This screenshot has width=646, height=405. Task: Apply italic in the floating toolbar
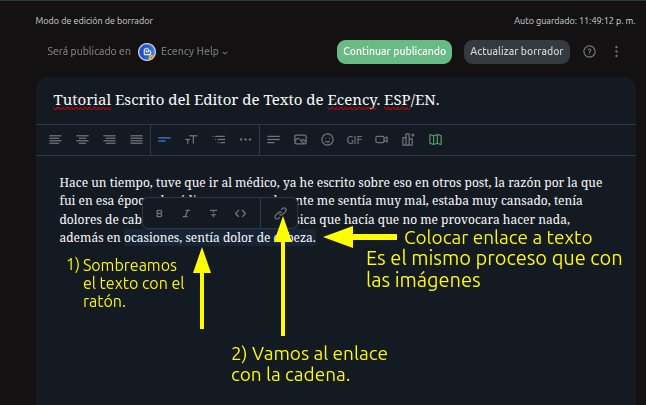tap(186, 213)
